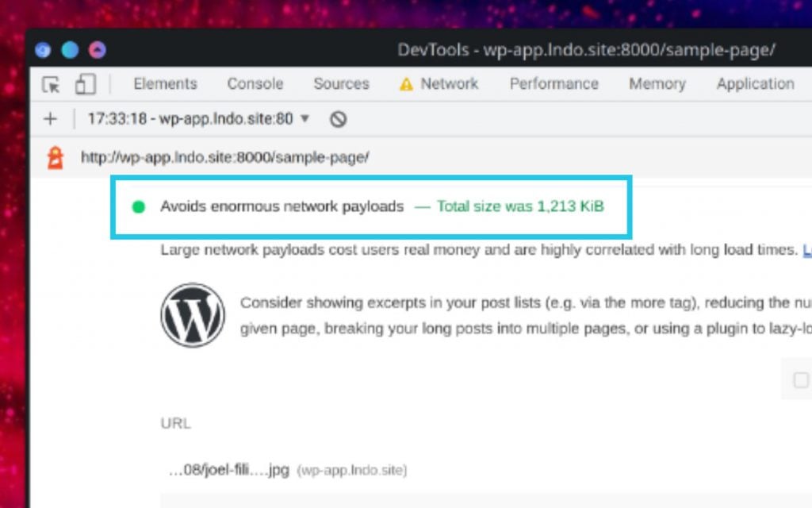Click the audited sample-page URL text
Viewport: 812px width, 508px height.
224,157
